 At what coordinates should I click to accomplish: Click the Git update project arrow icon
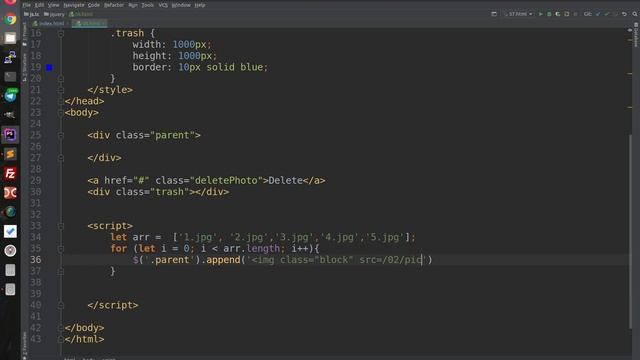coord(598,14)
